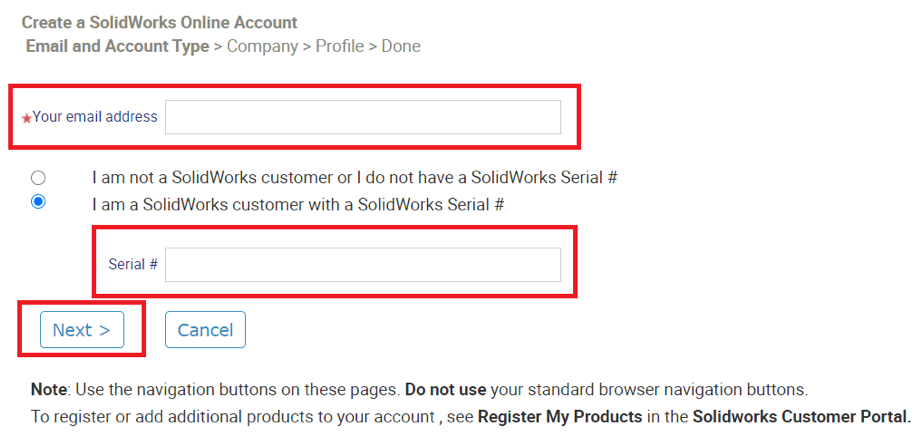The width and height of the screenshot is (920, 435).
Task: Click the Profile breadcrumb step
Action: (x=339, y=46)
